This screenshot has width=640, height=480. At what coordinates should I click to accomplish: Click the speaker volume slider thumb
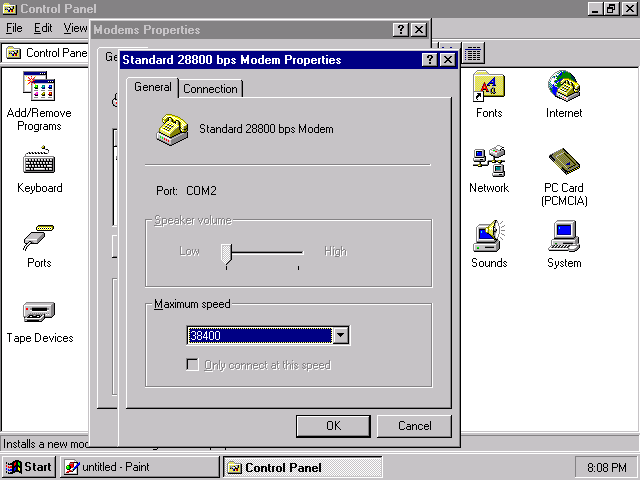click(226, 255)
